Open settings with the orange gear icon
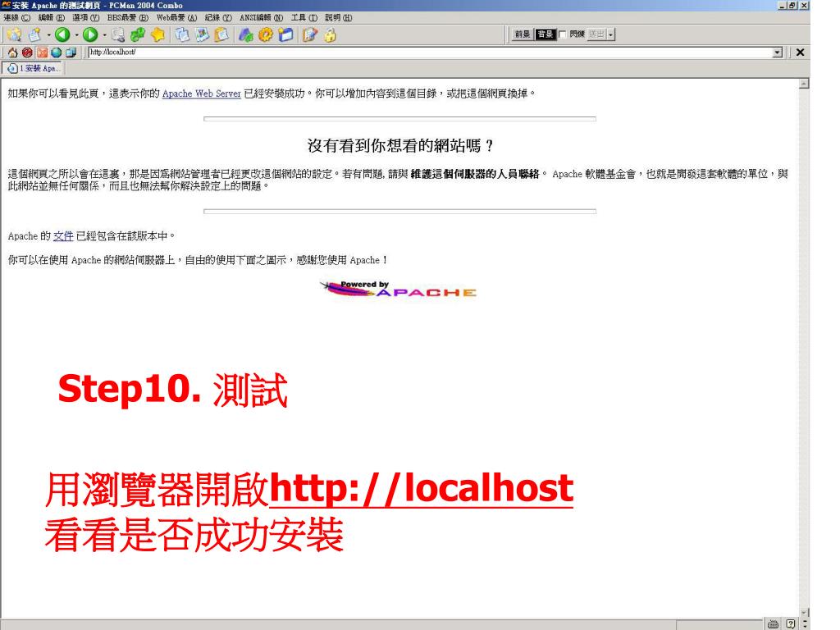Screen dimensions: 840x630 (266, 34)
